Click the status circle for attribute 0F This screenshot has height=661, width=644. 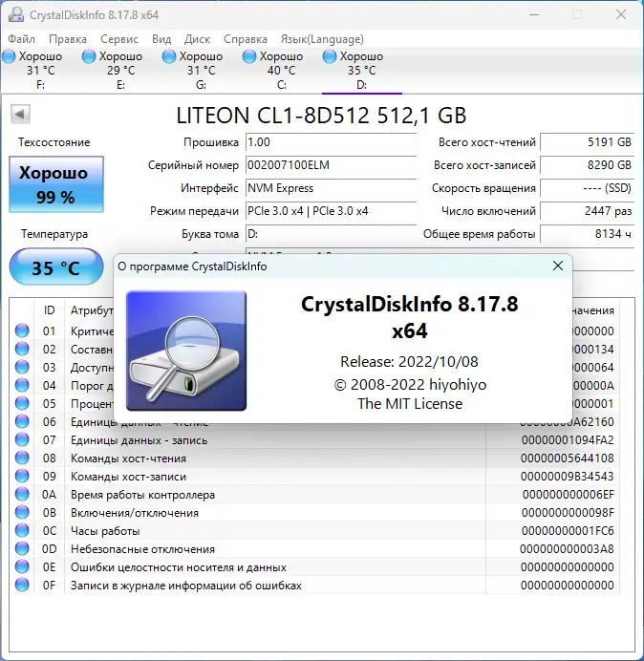(22, 585)
